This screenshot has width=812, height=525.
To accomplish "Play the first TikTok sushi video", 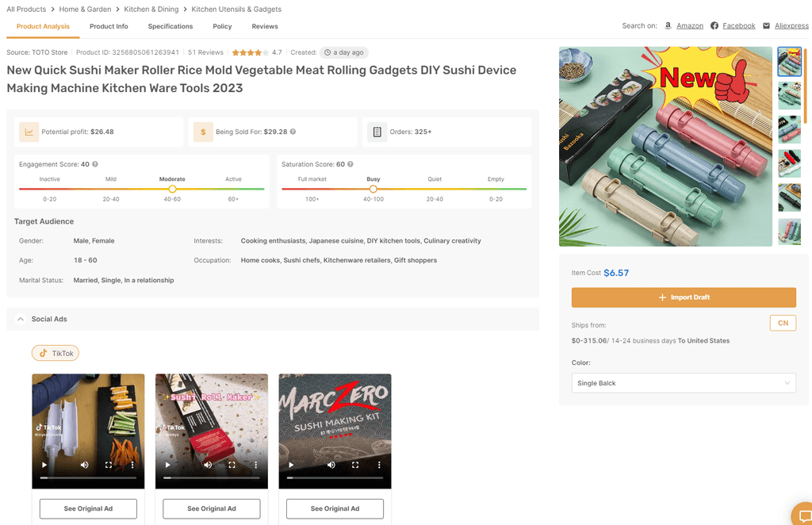I will [44, 465].
